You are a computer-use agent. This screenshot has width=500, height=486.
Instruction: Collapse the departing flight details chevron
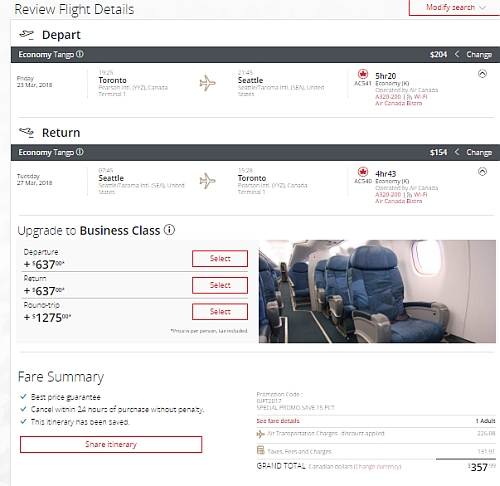[x=482, y=74]
